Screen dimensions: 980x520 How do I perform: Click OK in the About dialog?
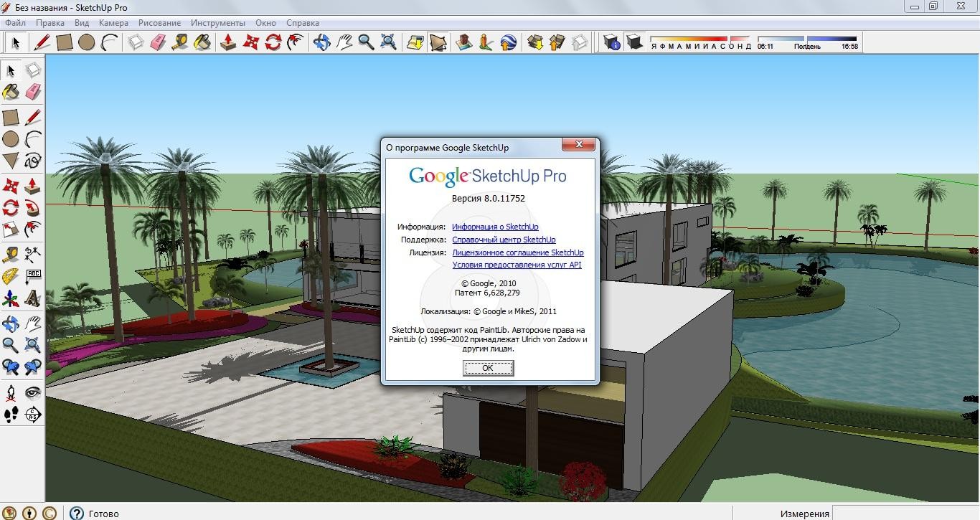click(488, 368)
